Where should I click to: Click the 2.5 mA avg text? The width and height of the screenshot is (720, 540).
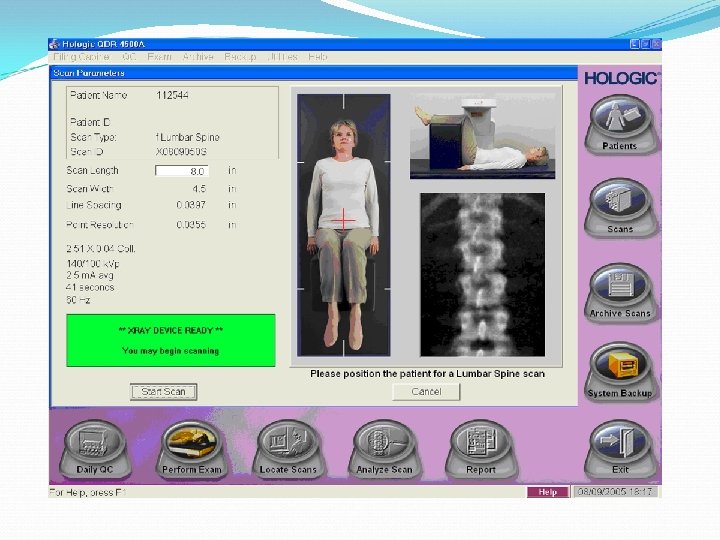pos(90,276)
